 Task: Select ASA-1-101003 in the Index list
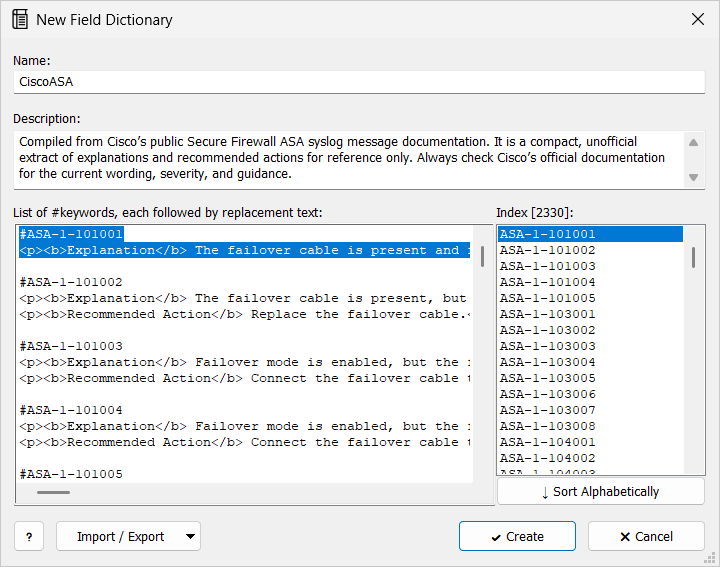[x=591, y=266]
